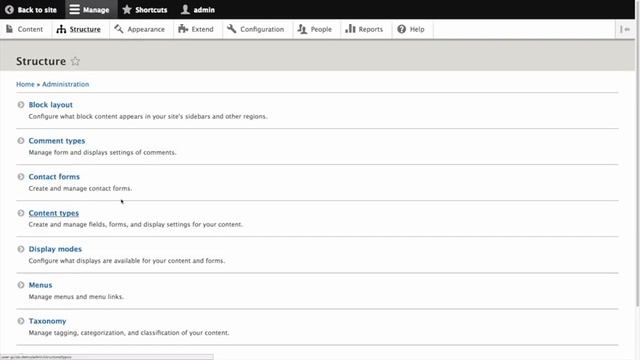The image size is (640, 360).
Task: Click arrow bullet beside Comment types
Action: click(21, 141)
